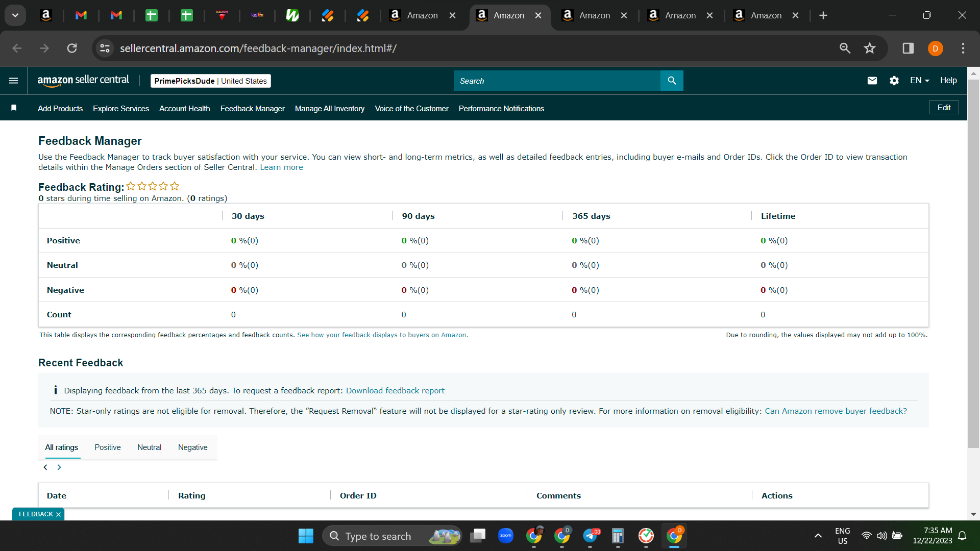
Task: Select the All ratings tab
Action: pos(61,447)
